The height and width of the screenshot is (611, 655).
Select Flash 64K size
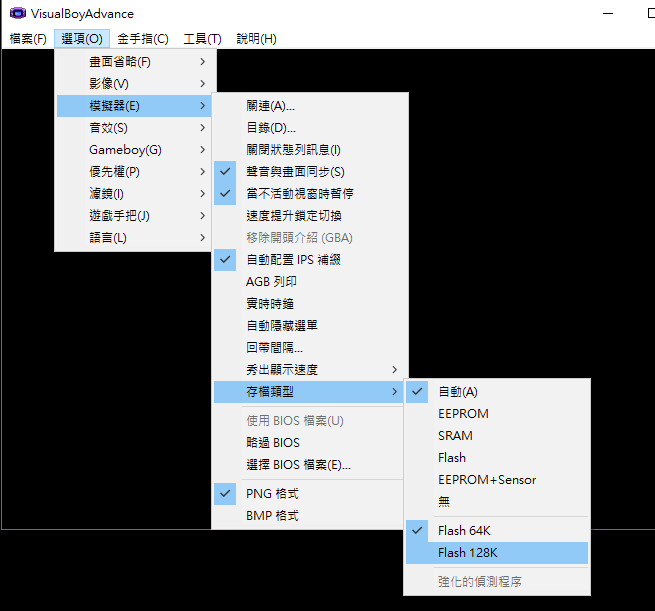(x=497, y=531)
